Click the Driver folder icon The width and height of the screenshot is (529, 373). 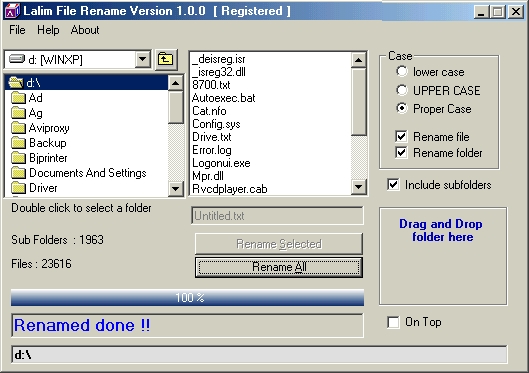[18, 188]
